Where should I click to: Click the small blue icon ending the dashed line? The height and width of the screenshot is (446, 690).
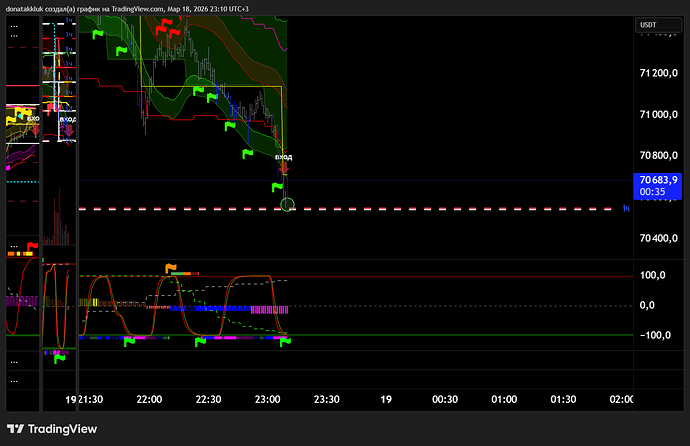coord(627,209)
